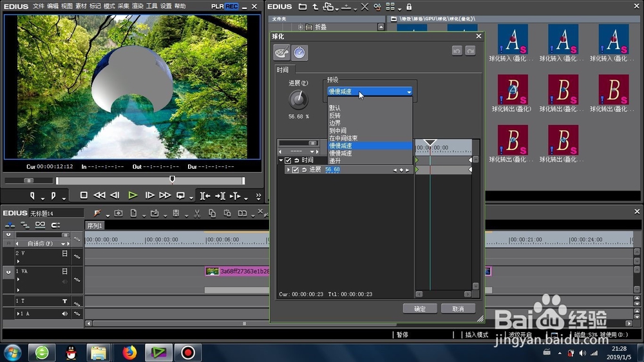The height and width of the screenshot is (362, 644).
Task: Toggle insert/overwrite mode icon
Action: 10,225
